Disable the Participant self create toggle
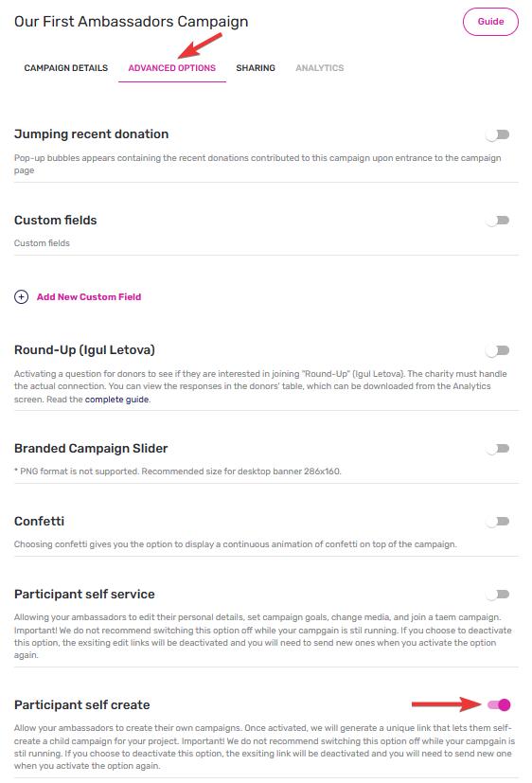This screenshot has width=532, height=783. (x=499, y=704)
